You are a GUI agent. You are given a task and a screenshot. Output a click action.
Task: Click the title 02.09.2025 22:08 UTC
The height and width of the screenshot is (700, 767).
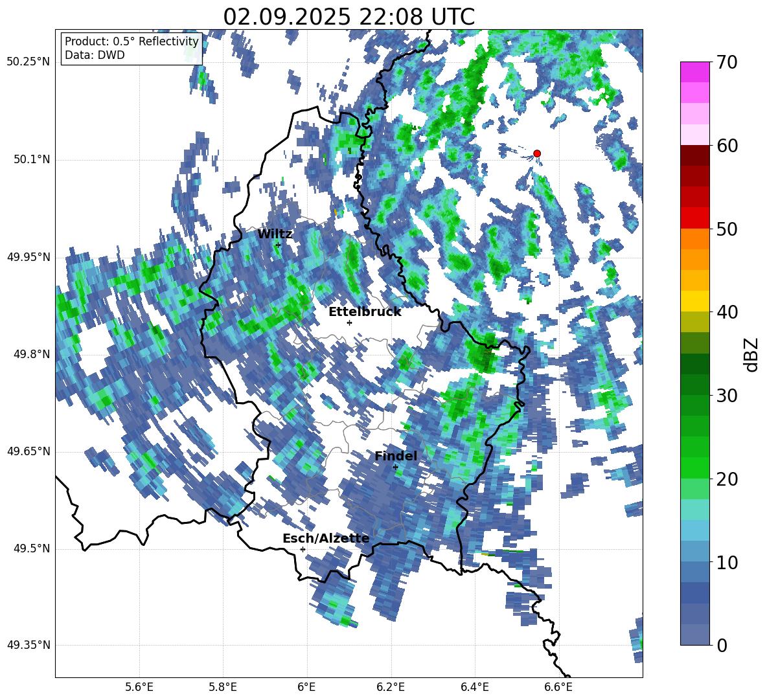click(349, 17)
